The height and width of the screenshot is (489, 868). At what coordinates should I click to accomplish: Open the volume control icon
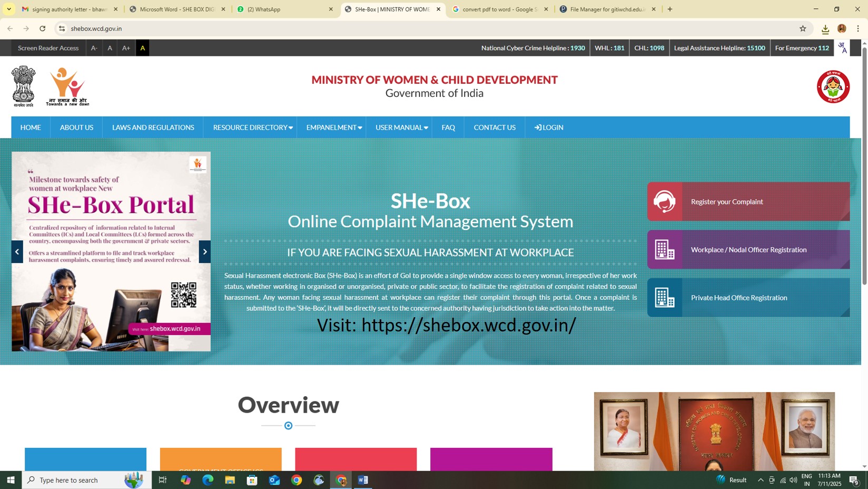793,480
